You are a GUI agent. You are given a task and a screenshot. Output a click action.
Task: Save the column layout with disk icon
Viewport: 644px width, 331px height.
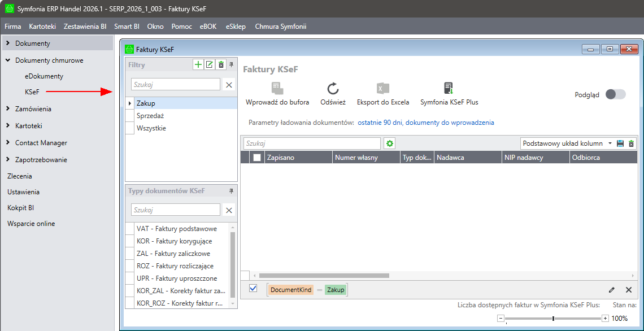[620, 143]
